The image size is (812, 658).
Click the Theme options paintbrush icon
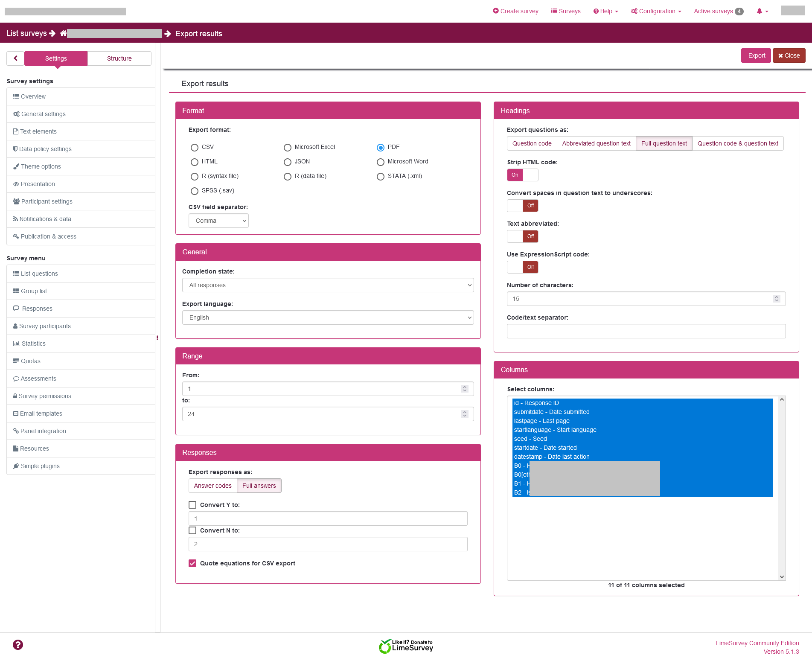point(16,166)
